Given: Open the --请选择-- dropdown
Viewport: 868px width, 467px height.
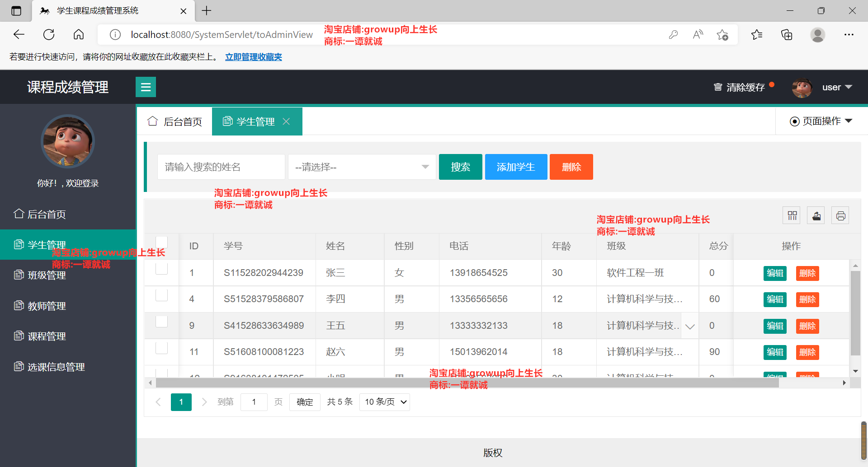Looking at the screenshot, I should pos(362,167).
